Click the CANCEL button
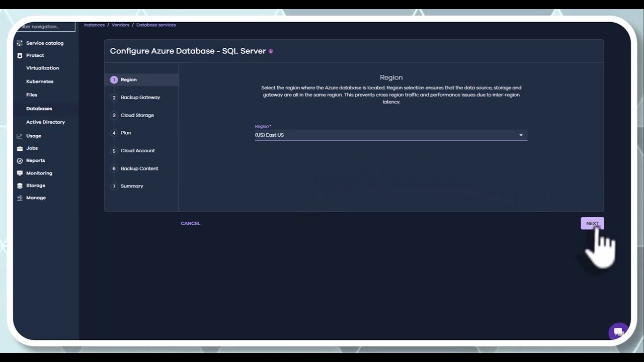Image resolution: width=644 pixels, height=362 pixels. (191, 223)
